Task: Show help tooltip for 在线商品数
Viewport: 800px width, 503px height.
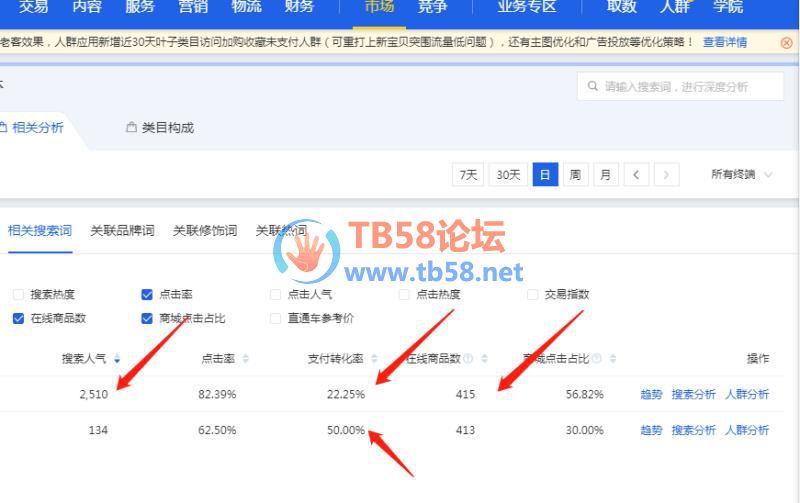Action: click(468, 359)
